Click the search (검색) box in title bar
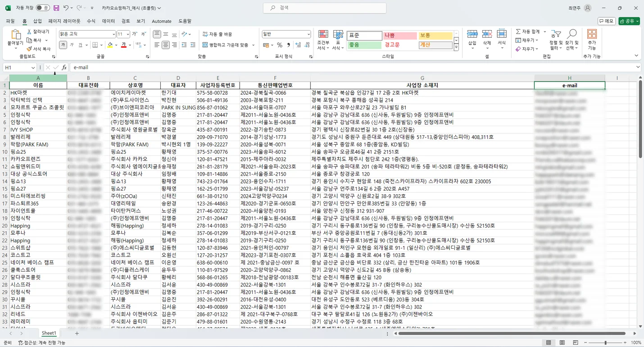Viewport: 644px width, 347px height. (x=325, y=8)
